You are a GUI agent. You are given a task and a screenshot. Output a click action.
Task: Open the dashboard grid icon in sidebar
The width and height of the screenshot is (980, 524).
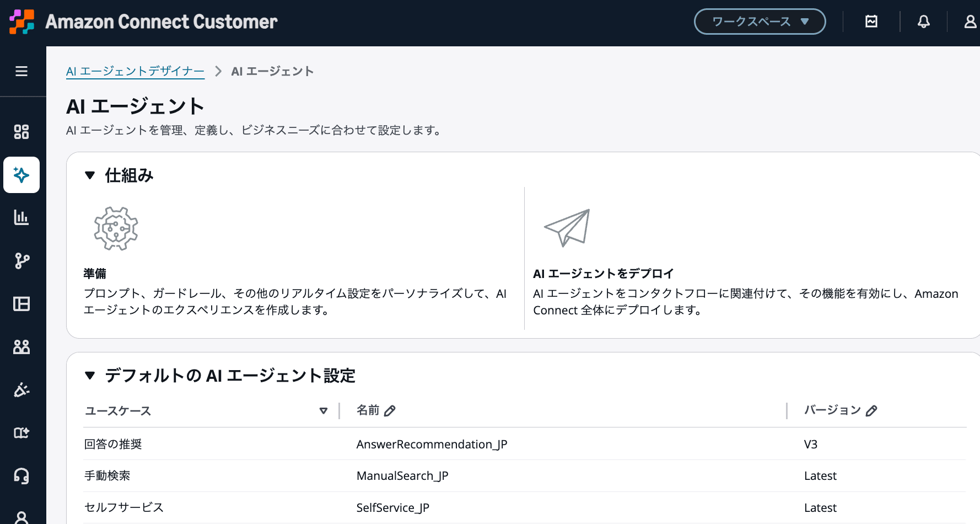pos(21,132)
